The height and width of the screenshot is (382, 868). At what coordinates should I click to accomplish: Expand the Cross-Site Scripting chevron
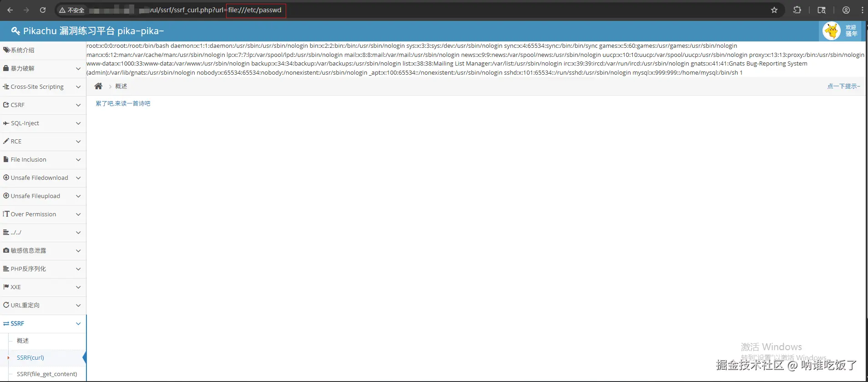click(x=78, y=87)
